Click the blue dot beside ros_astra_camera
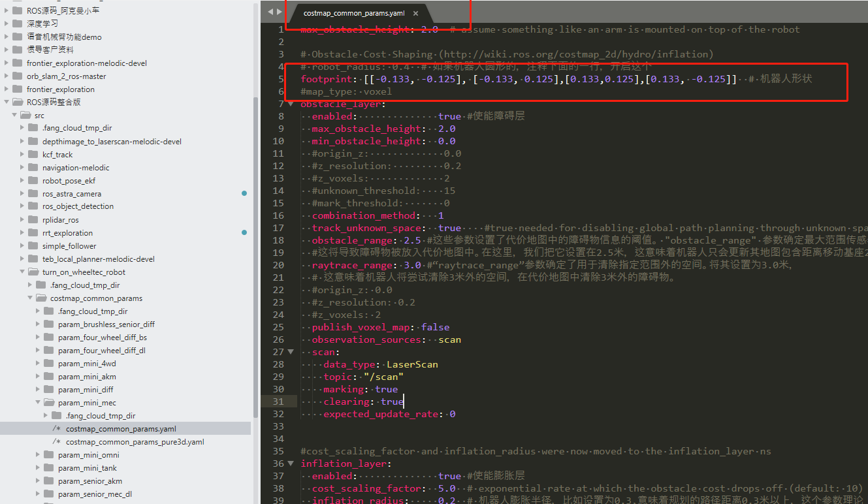 [x=244, y=194]
